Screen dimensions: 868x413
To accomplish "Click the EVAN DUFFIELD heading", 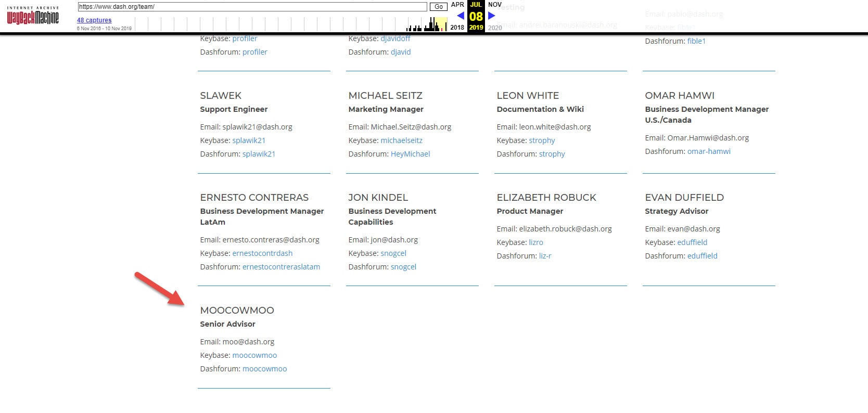I will coord(684,198).
